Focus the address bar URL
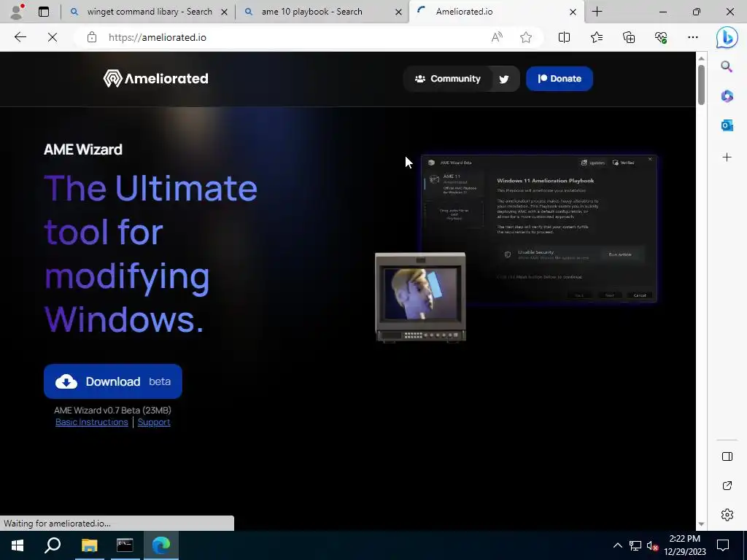Image resolution: width=747 pixels, height=560 pixels. click(x=158, y=38)
